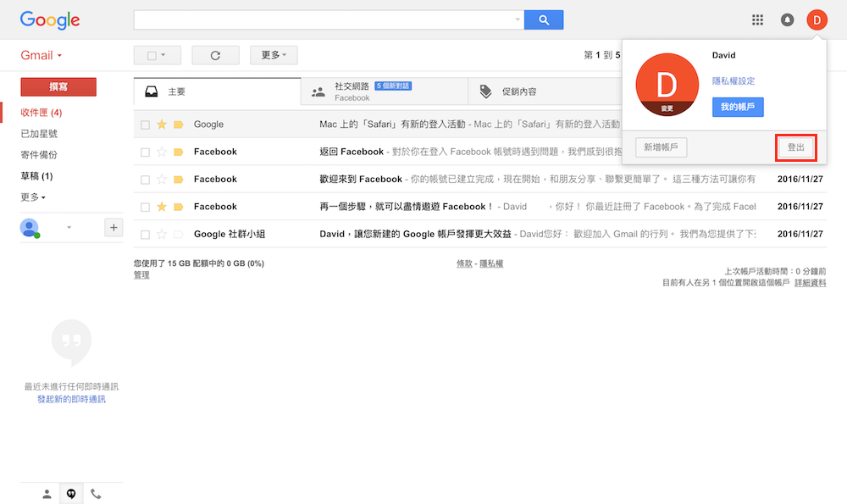847x504 pixels.
Task: Open the 隱私權設定 link in account panel
Action: [734, 81]
